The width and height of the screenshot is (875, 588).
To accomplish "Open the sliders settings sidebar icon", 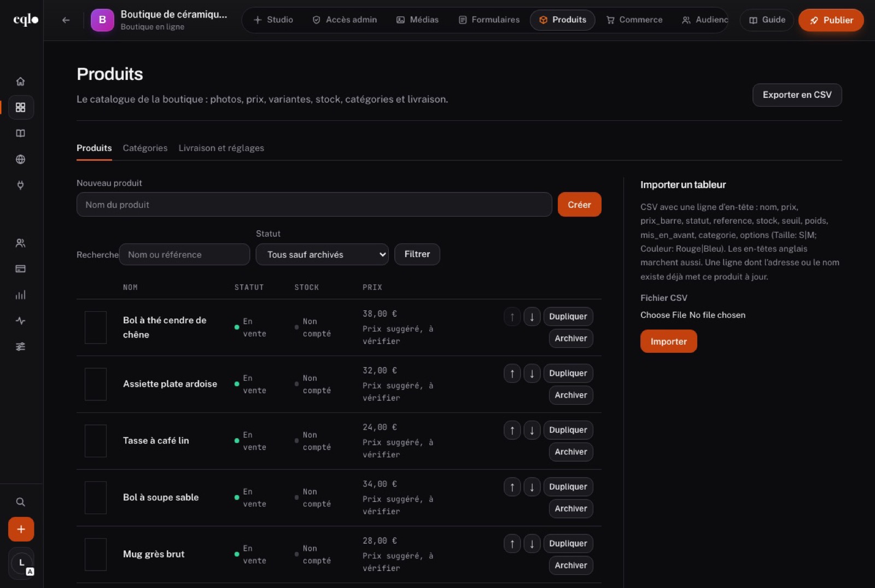I will (x=20, y=347).
